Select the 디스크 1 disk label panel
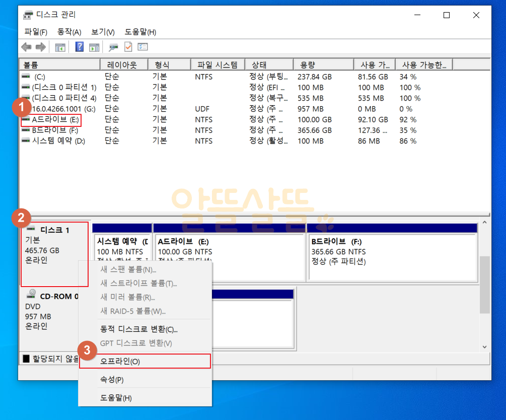This screenshot has height=420, width=506. click(x=54, y=254)
